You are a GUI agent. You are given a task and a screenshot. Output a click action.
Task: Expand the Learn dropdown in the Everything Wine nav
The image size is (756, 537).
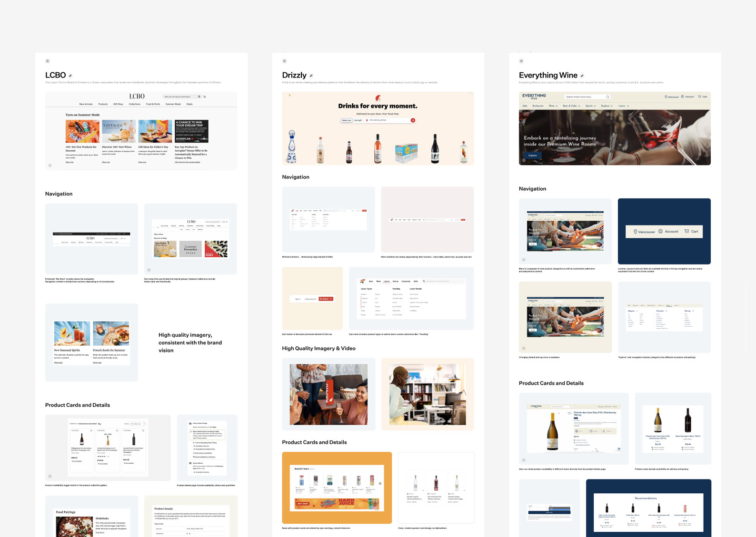pyautogui.click(x=624, y=106)
